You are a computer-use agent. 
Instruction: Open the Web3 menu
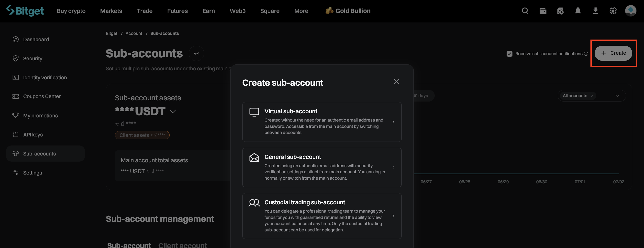237,11
